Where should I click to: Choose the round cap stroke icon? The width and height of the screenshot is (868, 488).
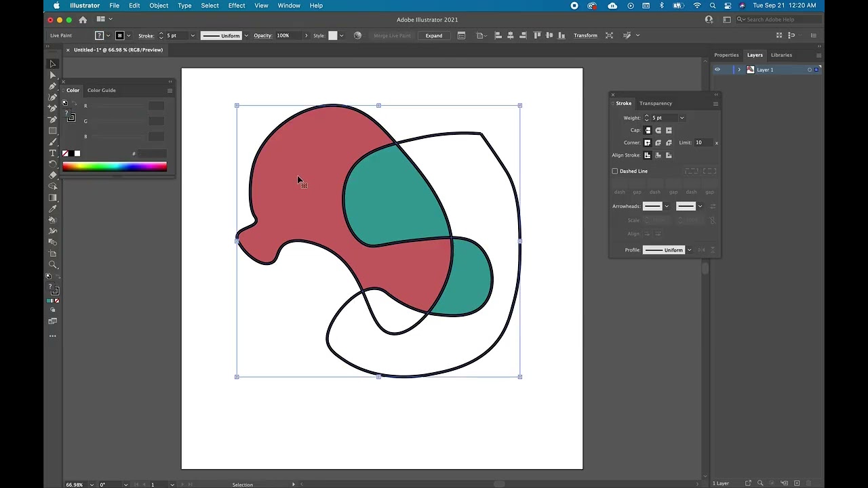point(658,130)
